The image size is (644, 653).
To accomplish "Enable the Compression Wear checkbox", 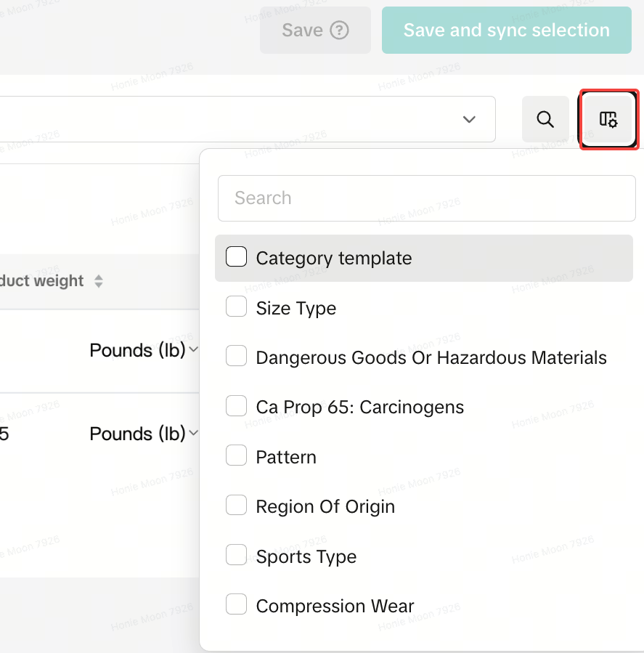I will pyautogui.click(x=236, y=604).
